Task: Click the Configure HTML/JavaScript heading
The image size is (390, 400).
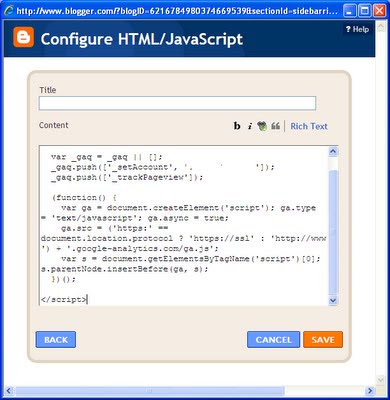Action: (x=142, y=39)
